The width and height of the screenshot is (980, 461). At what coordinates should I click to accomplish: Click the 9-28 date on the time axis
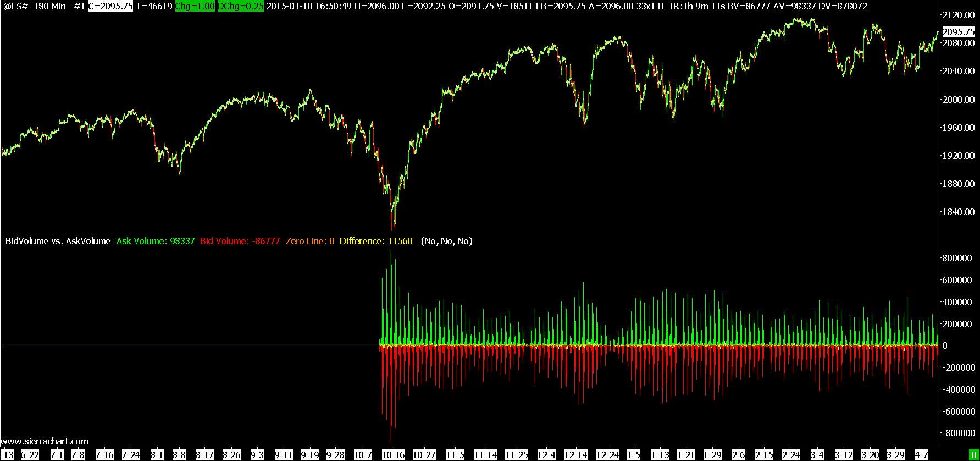tap(335, 455)
